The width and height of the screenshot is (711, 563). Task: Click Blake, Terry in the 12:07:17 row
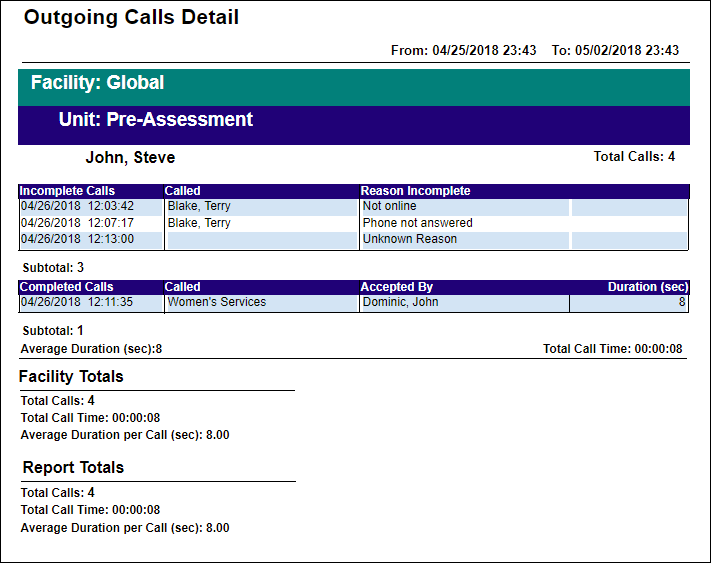click(199, 223)
